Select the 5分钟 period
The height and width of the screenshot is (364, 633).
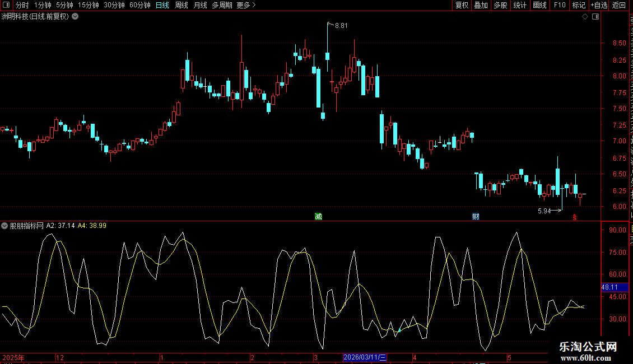(64, 5)
